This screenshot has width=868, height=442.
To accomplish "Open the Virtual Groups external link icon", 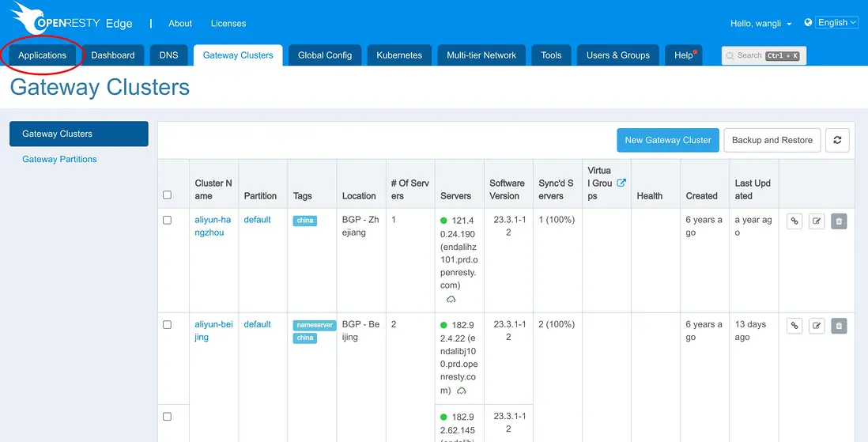I will (621, 183).
